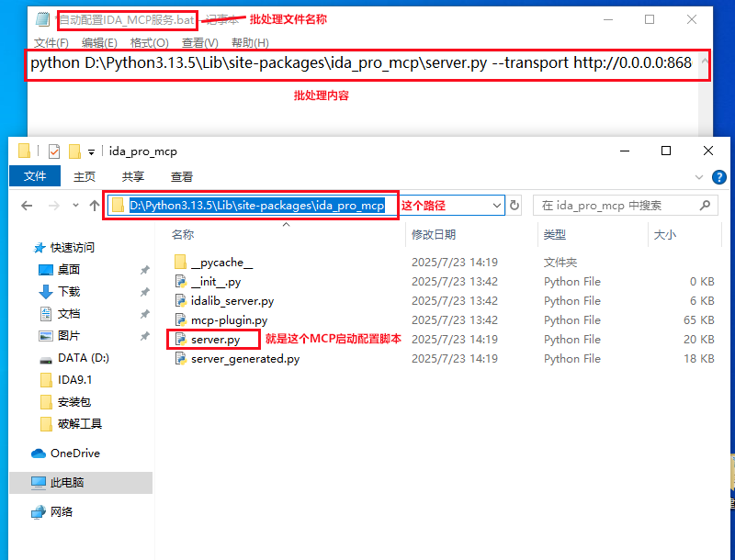Open DATA (D:) drive in navigation pane
The width and height of the screenshot is (735, 560).
(x=84, y=358)
